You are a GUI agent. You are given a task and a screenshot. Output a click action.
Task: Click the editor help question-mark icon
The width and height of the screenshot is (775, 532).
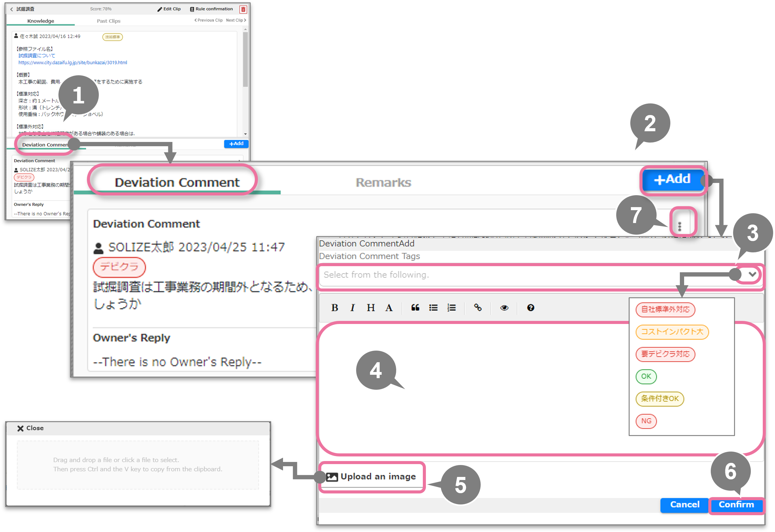tap(531, 308)
